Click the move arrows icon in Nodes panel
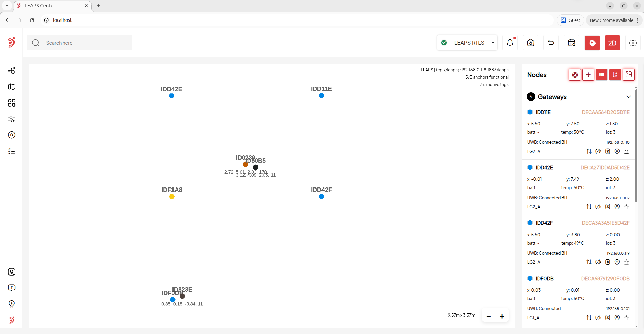 (588, 75)
